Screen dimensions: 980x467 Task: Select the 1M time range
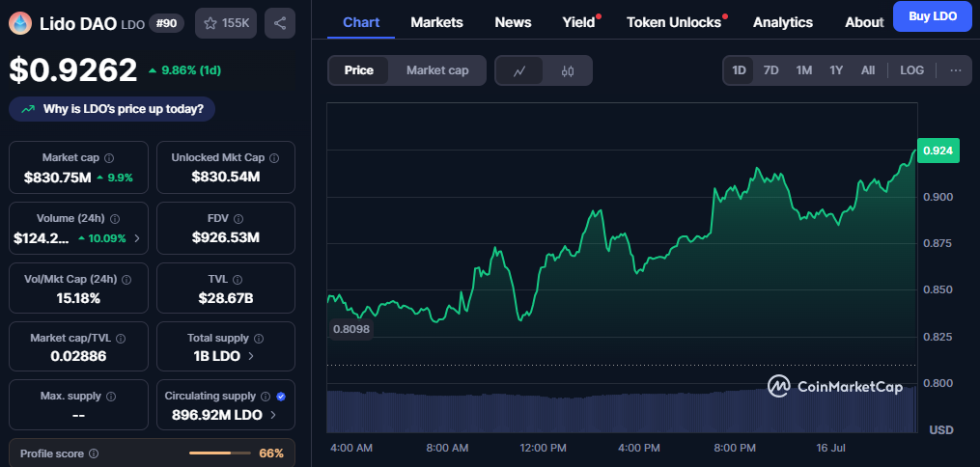click(x=803, y=69)
